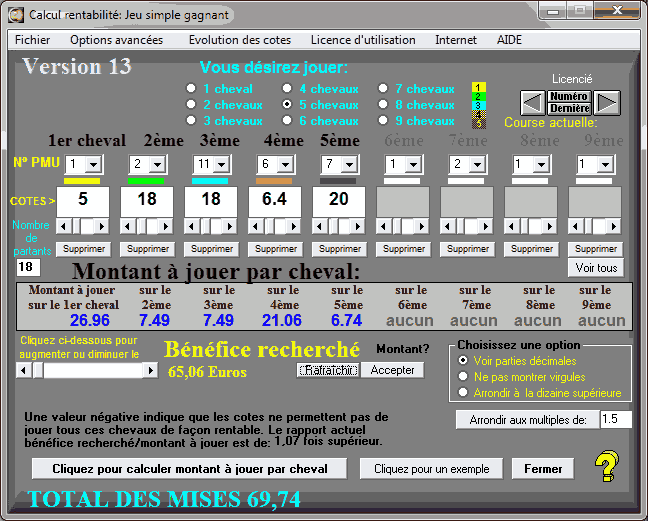
Task: Open the 5ème cheval PMU number dropdown
Action: pos(349,163)
